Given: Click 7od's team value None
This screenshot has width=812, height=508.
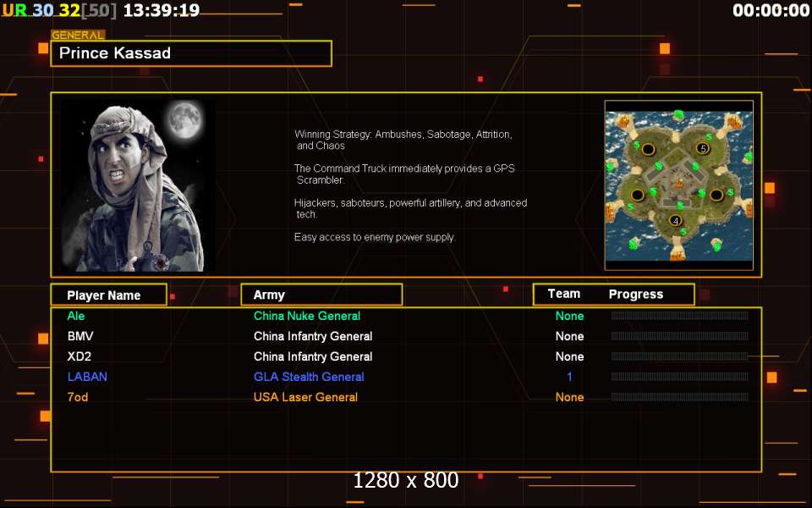Looking at the screenshot, I should point(569,397).
